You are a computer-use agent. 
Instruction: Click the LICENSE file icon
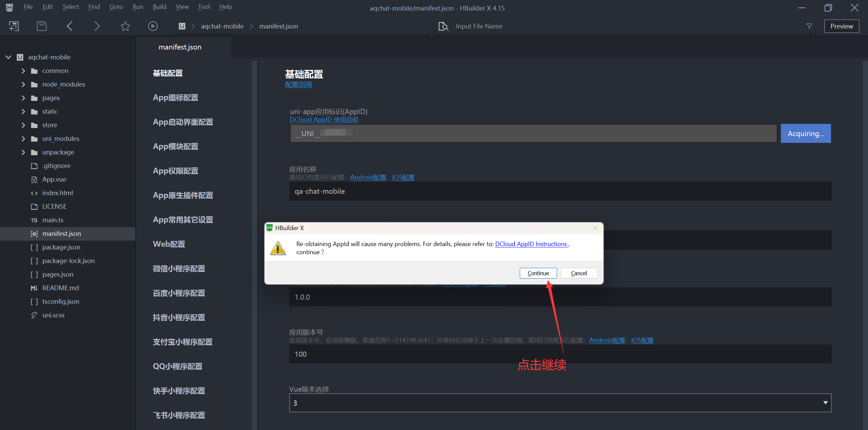pyautogui.click(x=34, y=207)
